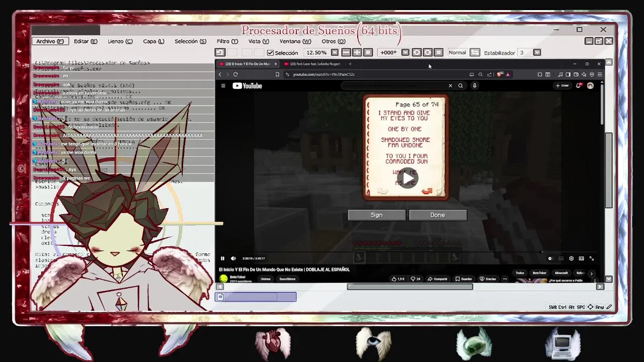Click the zoom in icon in the toolbar
This screenshot has width=644, height=362.
pos(357,52)
